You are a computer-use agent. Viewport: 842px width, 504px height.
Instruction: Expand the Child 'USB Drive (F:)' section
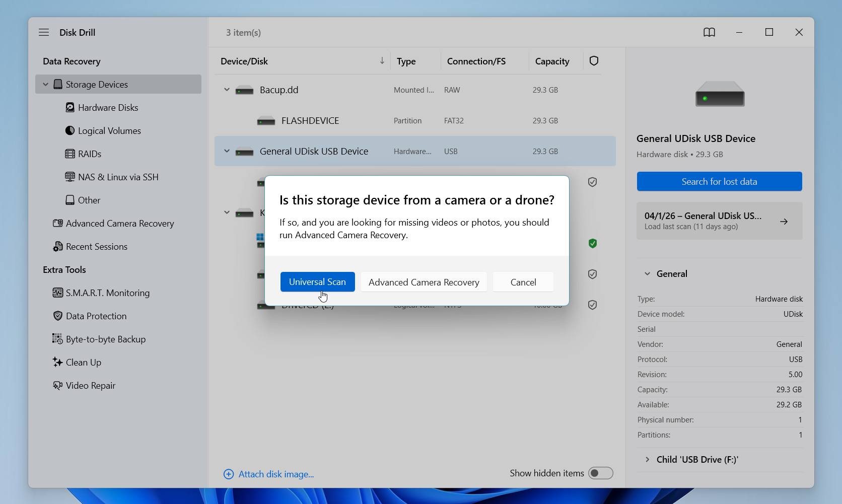tap(647, 459)
